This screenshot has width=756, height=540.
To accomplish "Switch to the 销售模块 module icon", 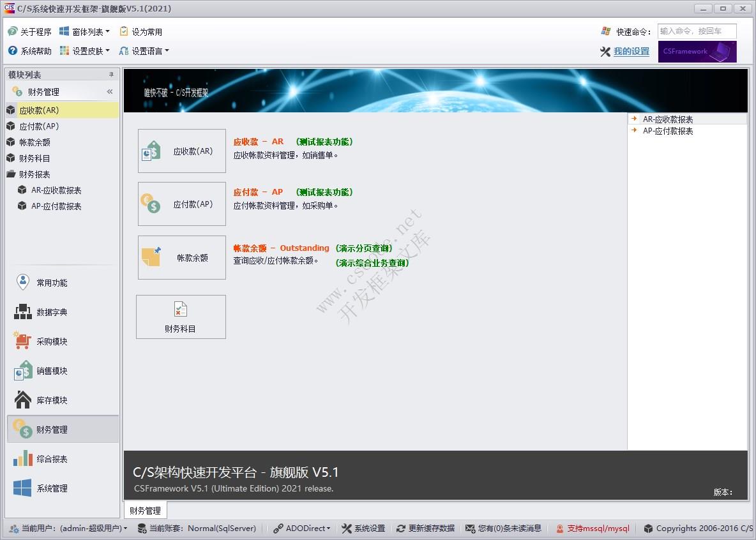I will coord(21,370).
